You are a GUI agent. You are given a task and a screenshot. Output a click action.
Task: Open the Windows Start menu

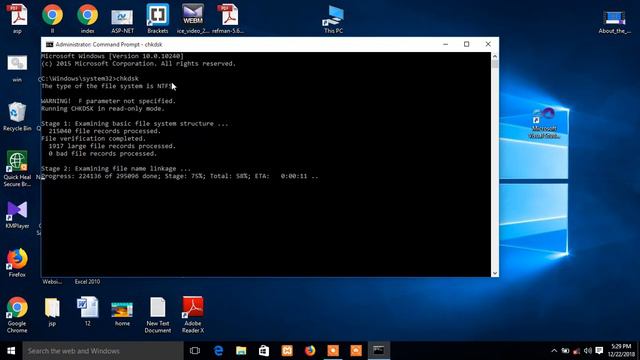11,351
